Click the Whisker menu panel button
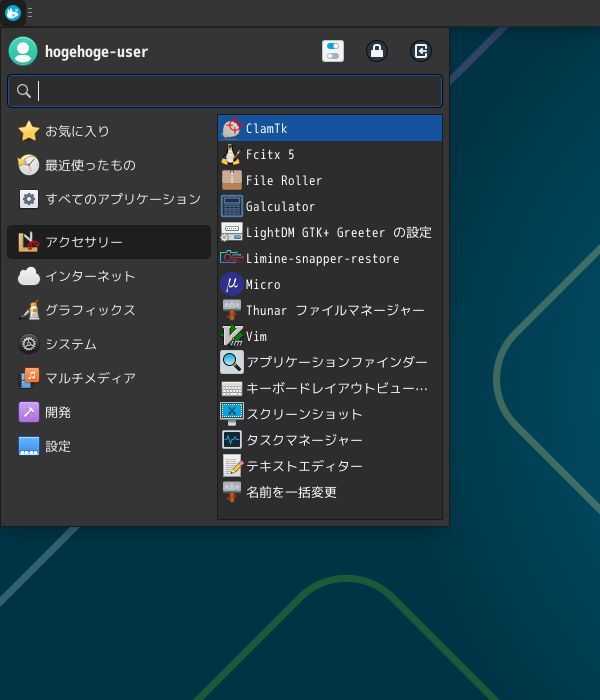600x700 pixels. [x=13, y=13]
